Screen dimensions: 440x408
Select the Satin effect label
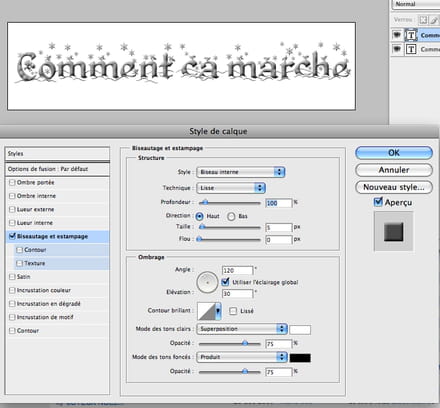click(x=23, y=277)
